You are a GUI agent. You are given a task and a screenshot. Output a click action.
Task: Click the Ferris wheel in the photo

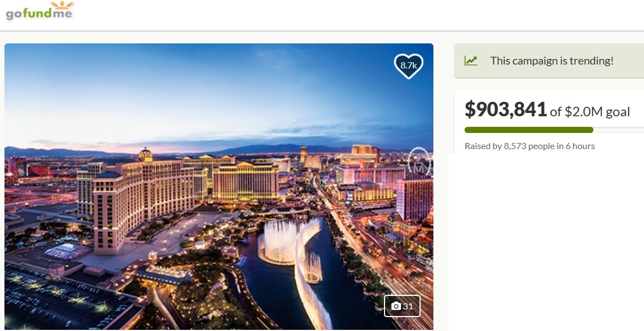click(x=420, y=162)
